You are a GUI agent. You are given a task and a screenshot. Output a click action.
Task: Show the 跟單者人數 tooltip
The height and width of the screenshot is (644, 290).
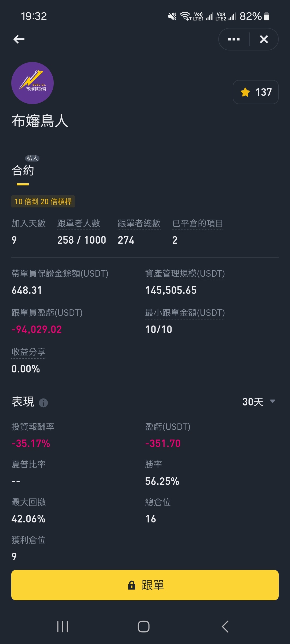[79, 223]
